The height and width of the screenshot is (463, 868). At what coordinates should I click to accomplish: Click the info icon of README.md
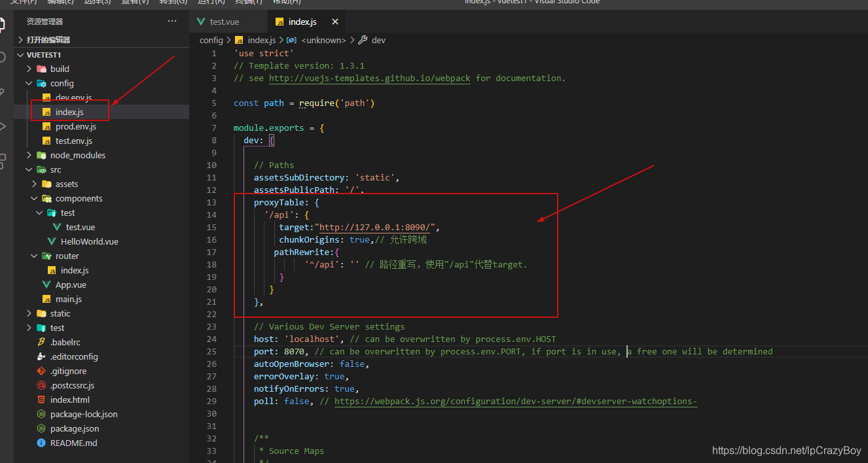point(41,443)
